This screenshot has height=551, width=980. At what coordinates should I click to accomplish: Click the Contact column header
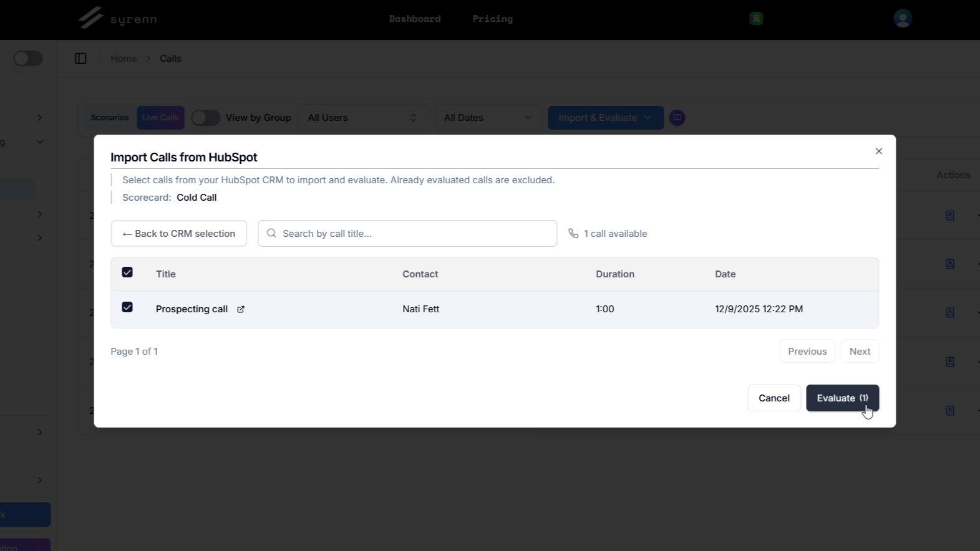[420, 274]
